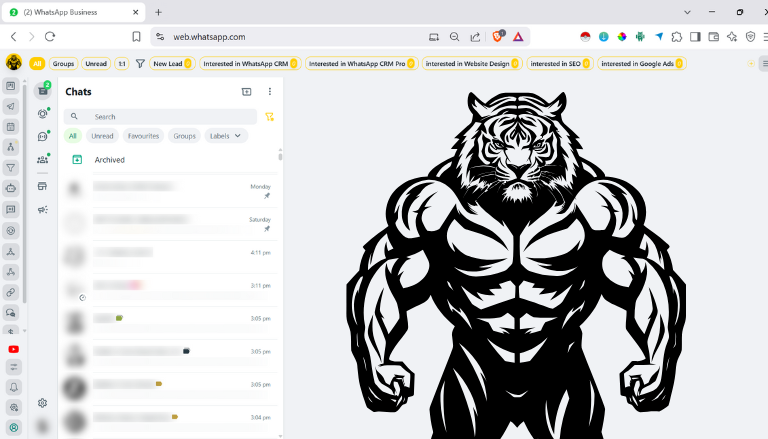Image resolution: width=768 pixels, height=439 pixels.
Task: Open the Chats icon with unread badge
Action: click(x=43, y=90)
